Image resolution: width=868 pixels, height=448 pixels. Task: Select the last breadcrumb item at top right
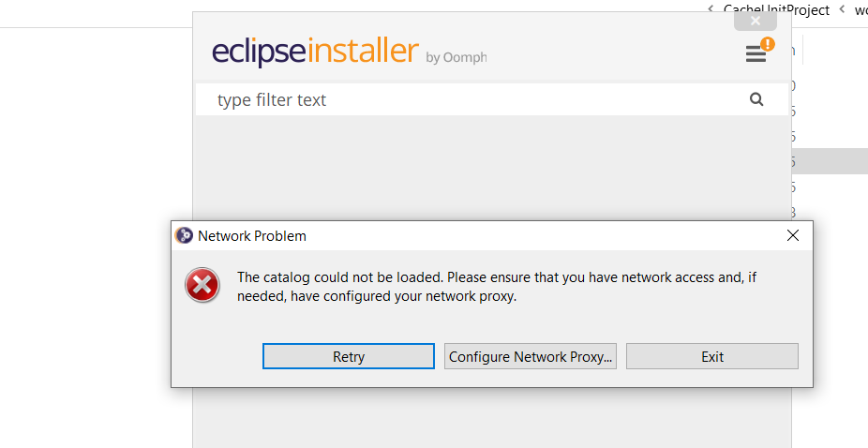pos(861,9)
